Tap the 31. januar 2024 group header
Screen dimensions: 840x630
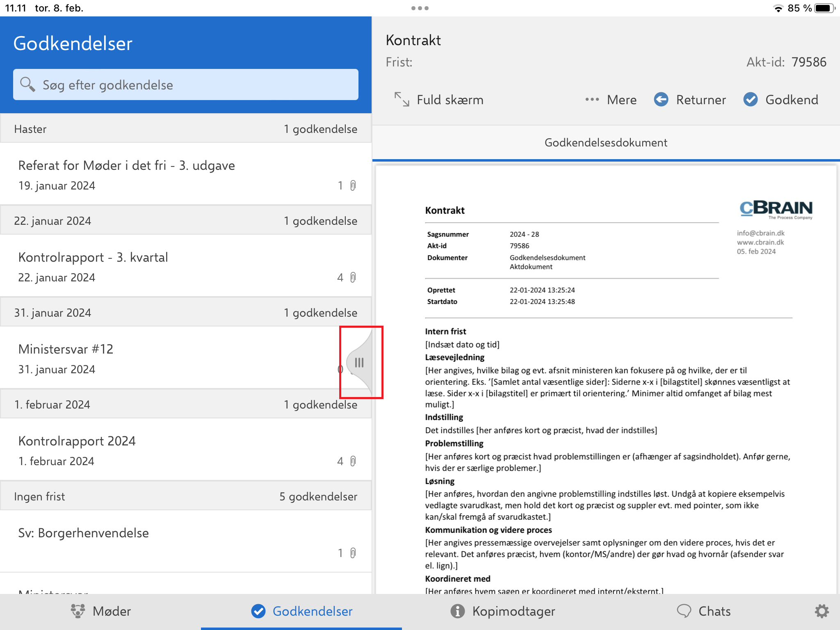click(x=186, y=313)
